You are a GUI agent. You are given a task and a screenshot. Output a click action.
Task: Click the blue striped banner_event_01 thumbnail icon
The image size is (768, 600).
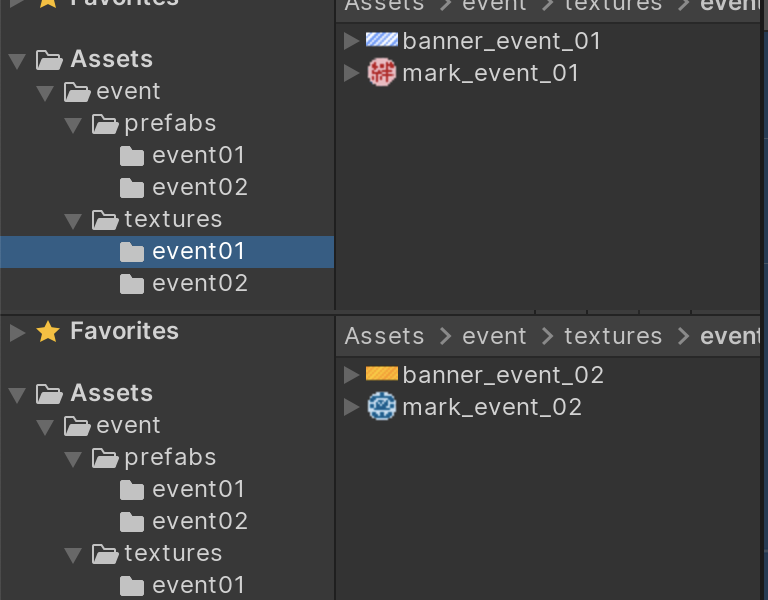click(382, 41)
